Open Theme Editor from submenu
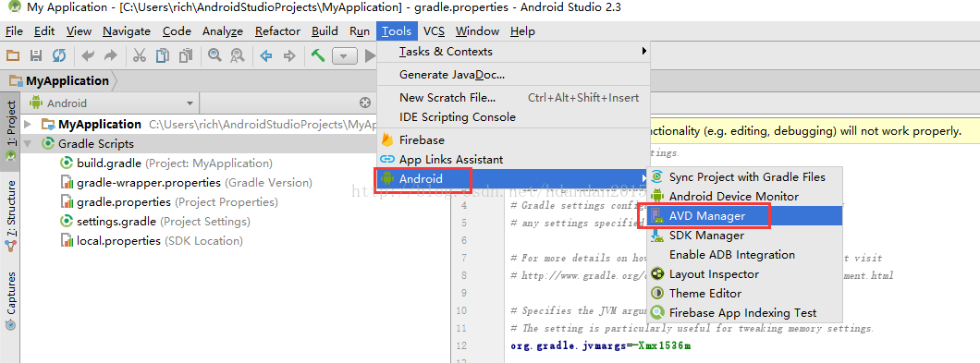The image size is (980, 363). coord(745,293)
